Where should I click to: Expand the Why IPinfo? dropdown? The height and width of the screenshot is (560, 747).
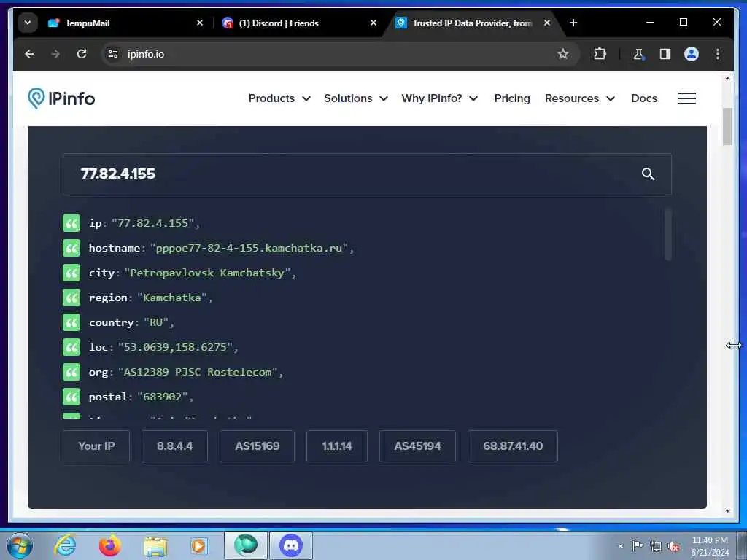click(x=439, y=98)
